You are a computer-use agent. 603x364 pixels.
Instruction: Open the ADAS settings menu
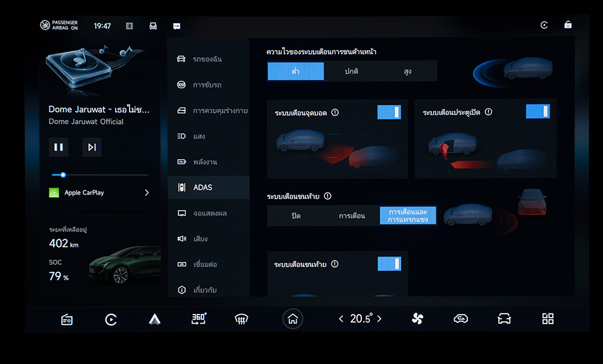point(209,187)
